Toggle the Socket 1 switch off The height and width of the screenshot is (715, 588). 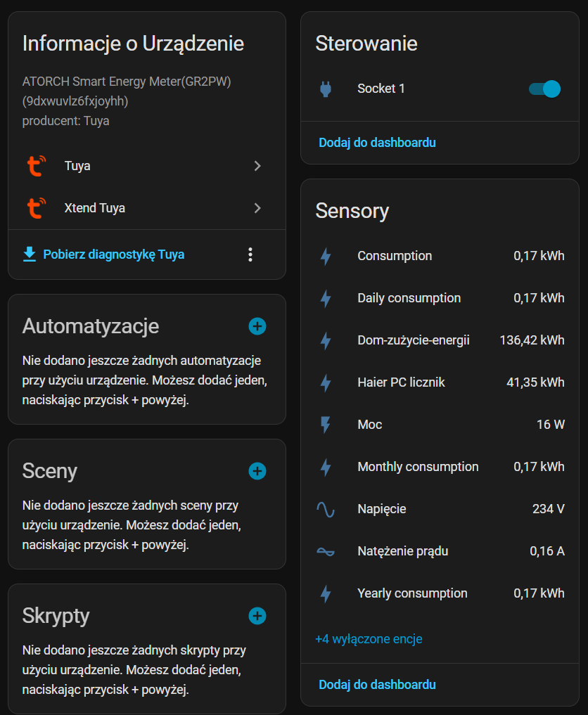(x=544, y=89)
